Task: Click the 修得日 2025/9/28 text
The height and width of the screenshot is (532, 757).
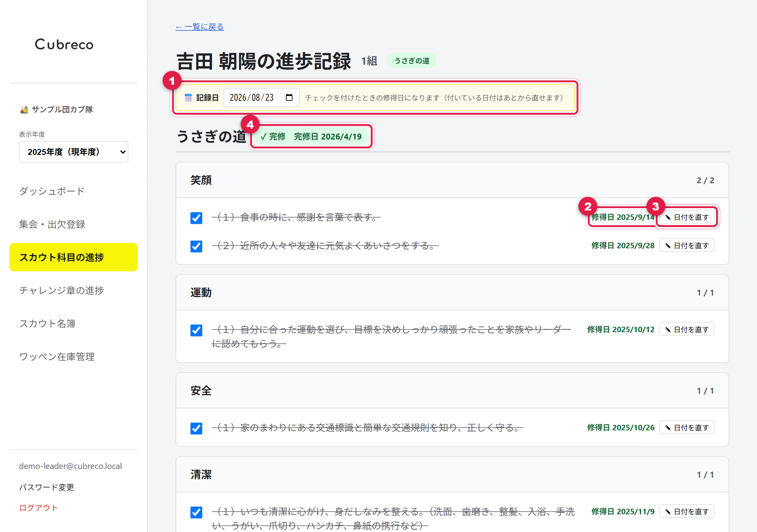Action: (x=623, y=246)
